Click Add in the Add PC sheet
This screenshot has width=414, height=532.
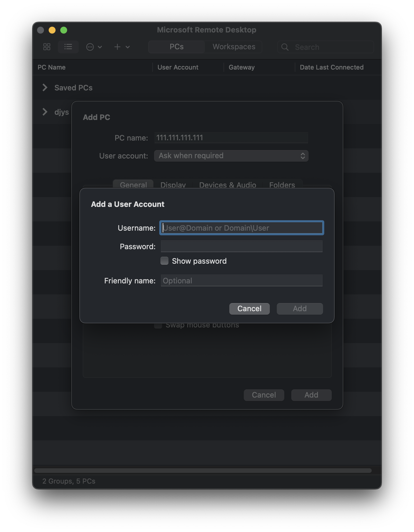pos(311,395)
